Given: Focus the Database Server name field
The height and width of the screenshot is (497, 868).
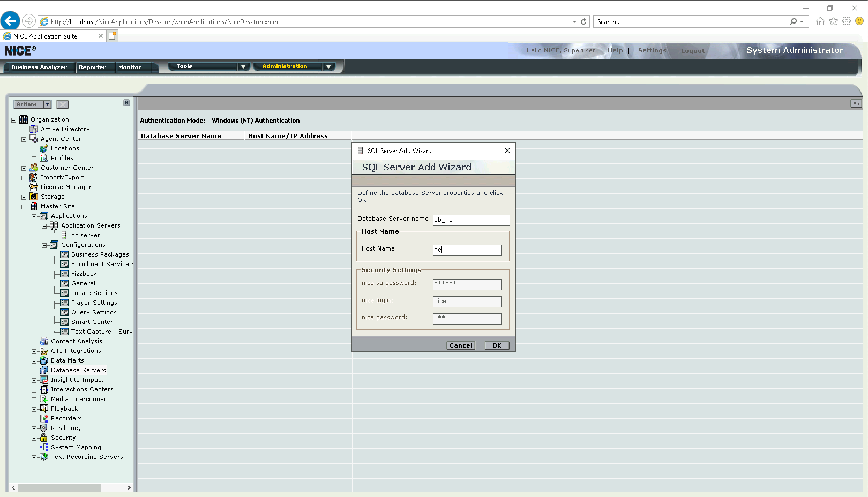Looking at the screenshot, I should 471,220.
